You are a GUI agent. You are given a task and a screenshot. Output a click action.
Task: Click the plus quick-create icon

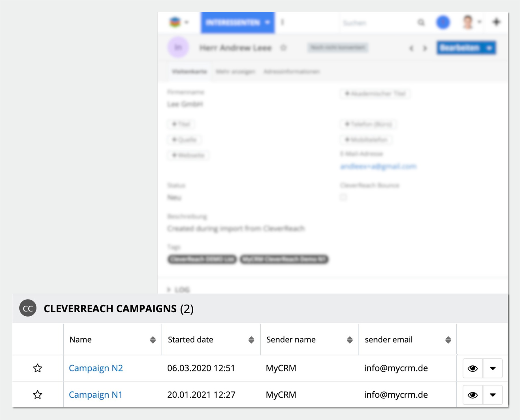click(496, 22)
